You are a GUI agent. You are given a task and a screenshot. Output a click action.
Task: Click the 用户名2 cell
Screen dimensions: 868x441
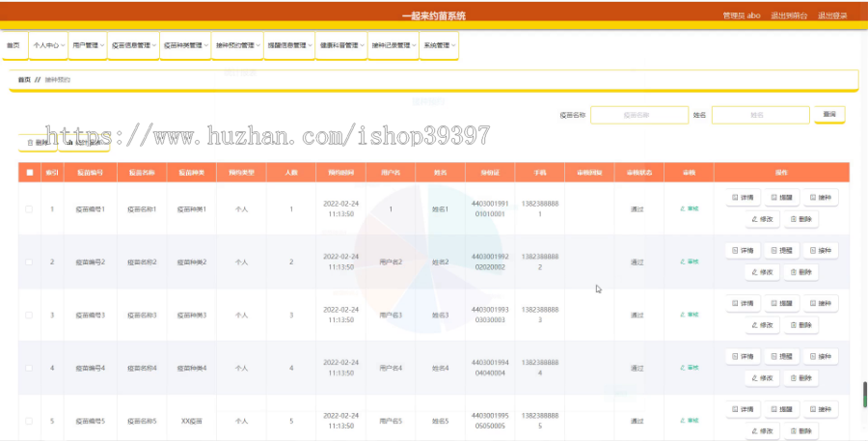pyautogui.click(x=391, y=262)
